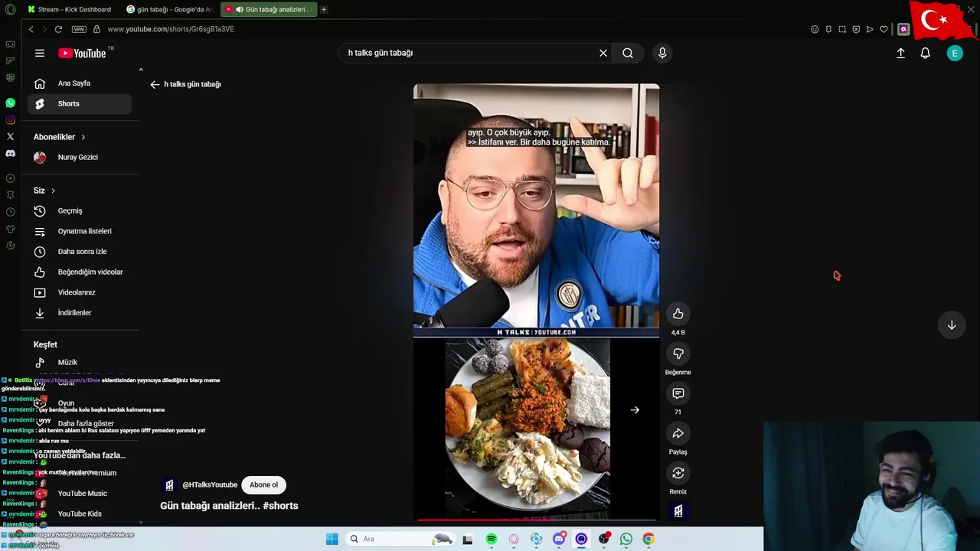Select the Gün tabağı analizleri YouTube tab
Viewport: 980px width, 551px height.
[269, 9]
